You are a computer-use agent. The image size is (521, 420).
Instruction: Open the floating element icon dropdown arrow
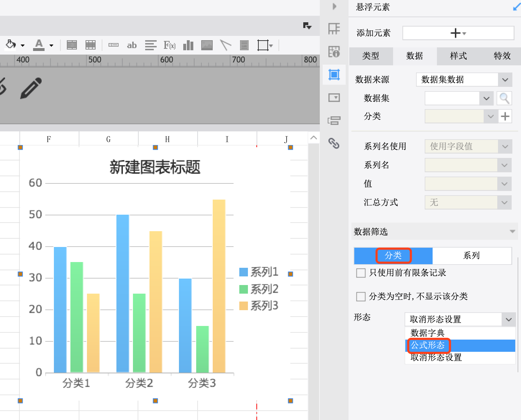point(271,46)
